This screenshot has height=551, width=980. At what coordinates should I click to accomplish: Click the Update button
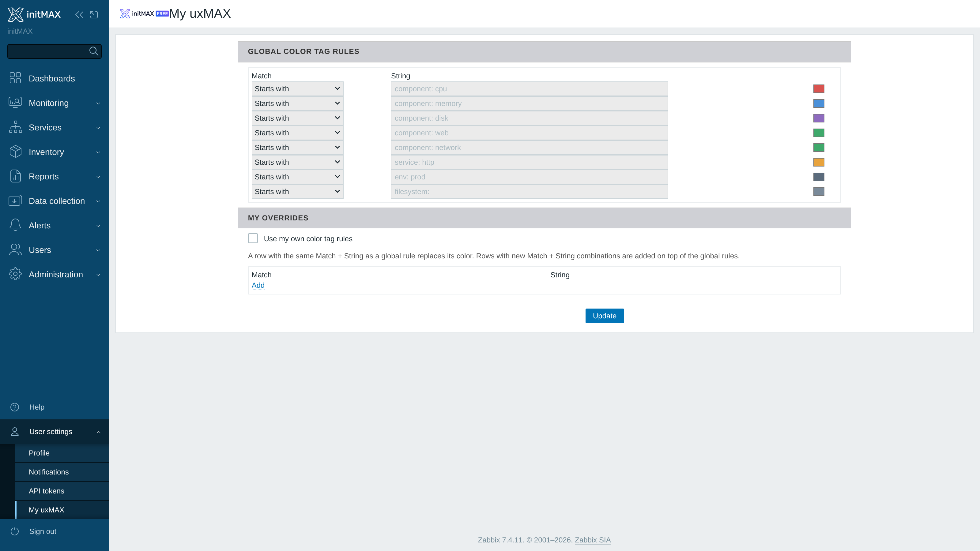(605, 316)
